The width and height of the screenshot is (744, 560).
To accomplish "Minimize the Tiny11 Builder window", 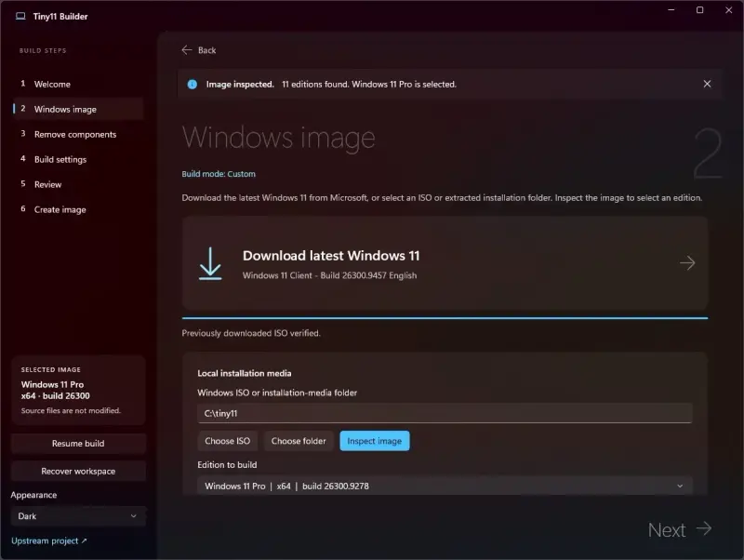I will point(671,10).
